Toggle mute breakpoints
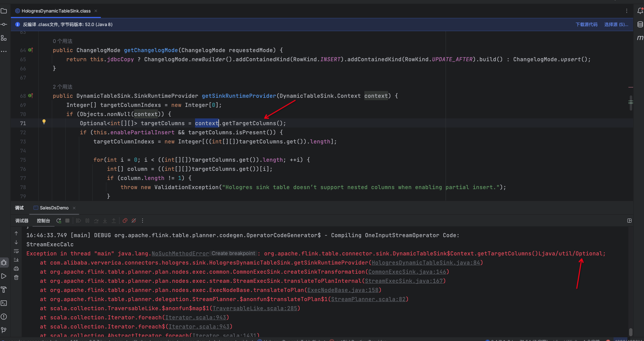 [134, 221]
